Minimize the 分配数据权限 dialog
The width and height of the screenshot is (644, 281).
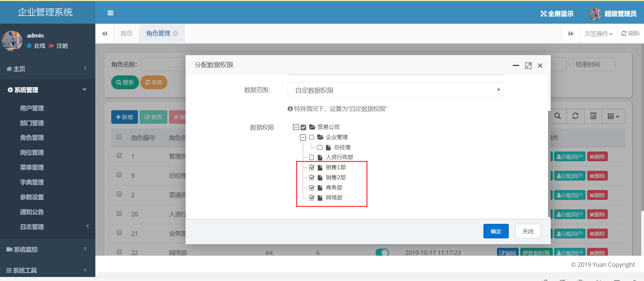point(516,65)
